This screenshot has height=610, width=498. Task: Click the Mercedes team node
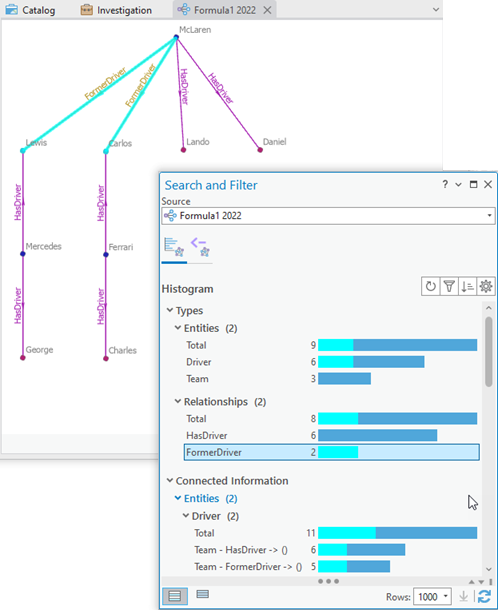tap(23, 254)
